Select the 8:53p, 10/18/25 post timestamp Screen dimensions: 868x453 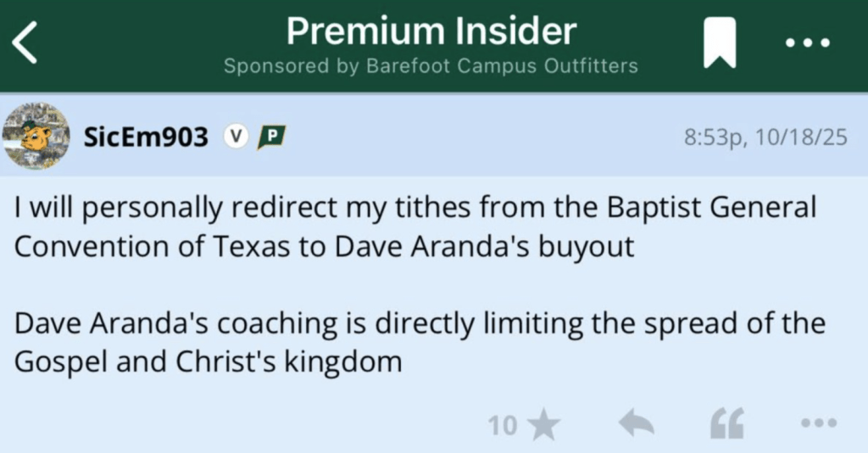pyautogui.click(x=765, y=137)
